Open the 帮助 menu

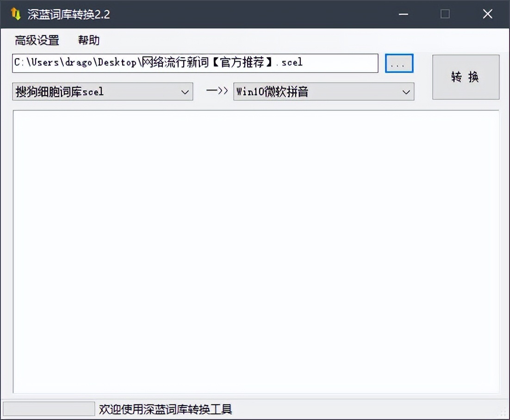88,40
